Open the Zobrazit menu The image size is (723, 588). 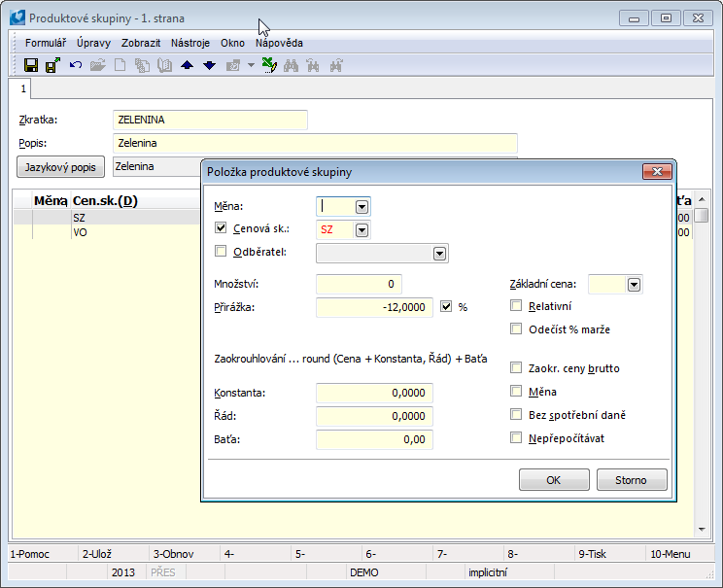click(x=141, y=43)
